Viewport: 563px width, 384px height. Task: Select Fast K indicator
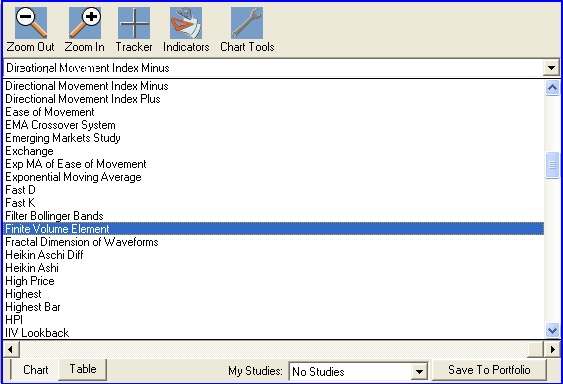coord(274,203)
